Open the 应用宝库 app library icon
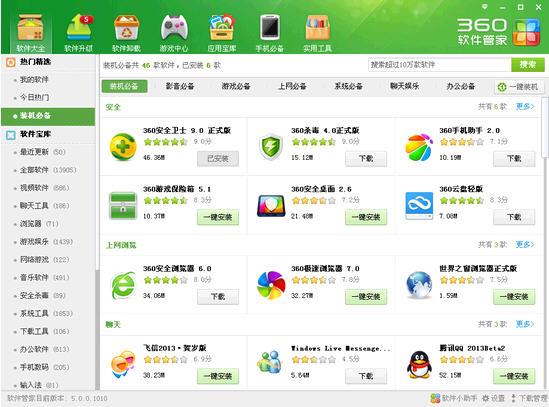 pos(222,33)
